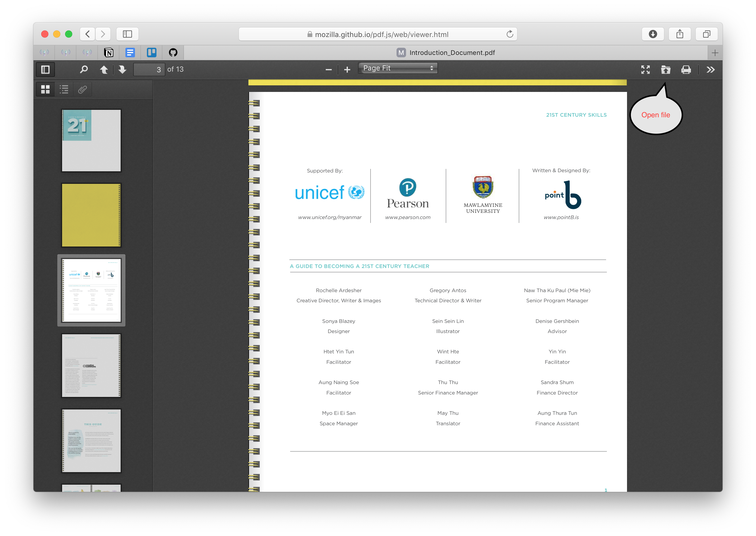This screenshot has height=536, width=756.
Task: Switch sidebar to thumbnails view
Action: 46,89
